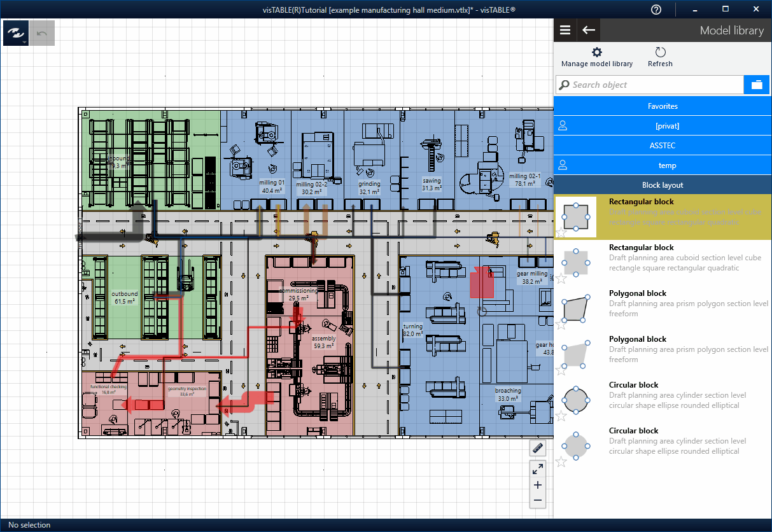
Task: Click the blue briefcase icon beside search
Action: point(757,85)
